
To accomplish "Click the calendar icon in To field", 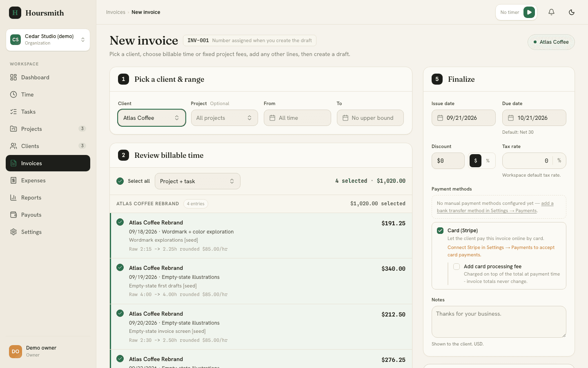I will 345,118.
